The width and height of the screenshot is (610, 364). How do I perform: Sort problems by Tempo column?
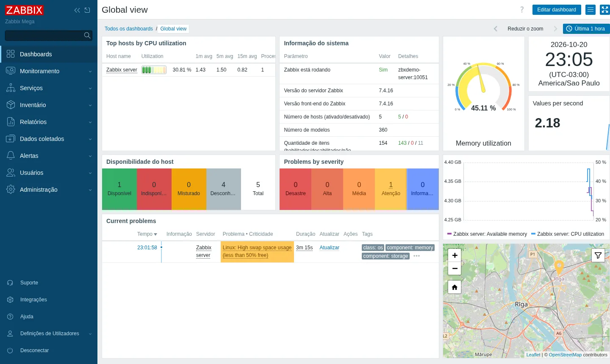[x=147, y=234]
